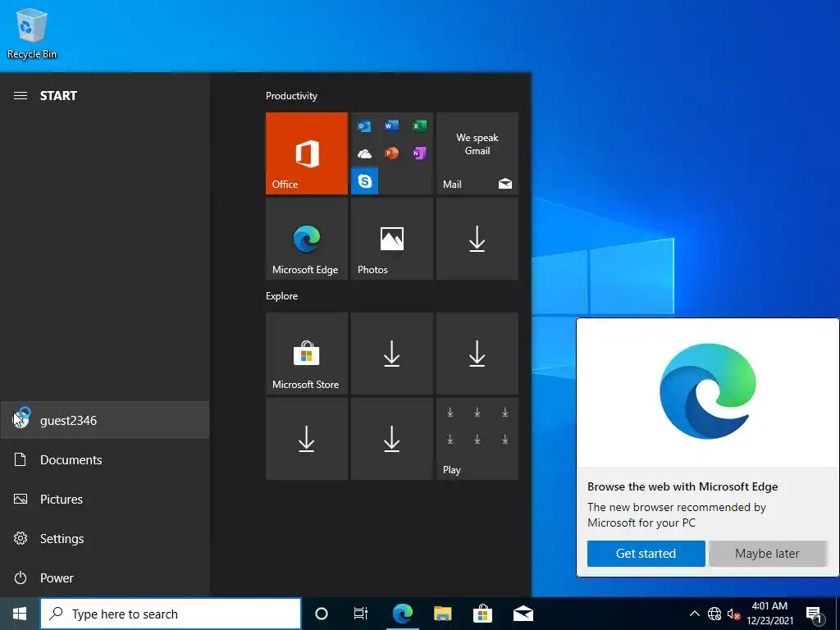
Task: Click the downloading tile next to Photos
Action: (477, 239)
